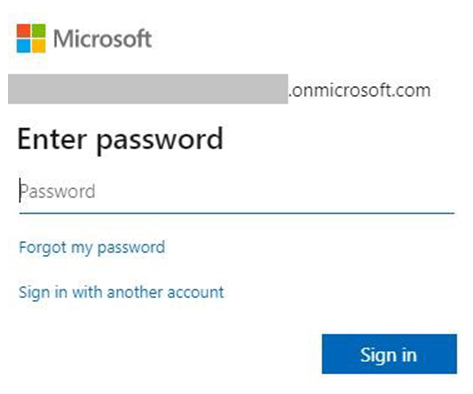Image resolution: width=473 pixels, height=394 pixels.
Task: Click the yellow square of Microsoft logo
Action: (x=39, y=46)
